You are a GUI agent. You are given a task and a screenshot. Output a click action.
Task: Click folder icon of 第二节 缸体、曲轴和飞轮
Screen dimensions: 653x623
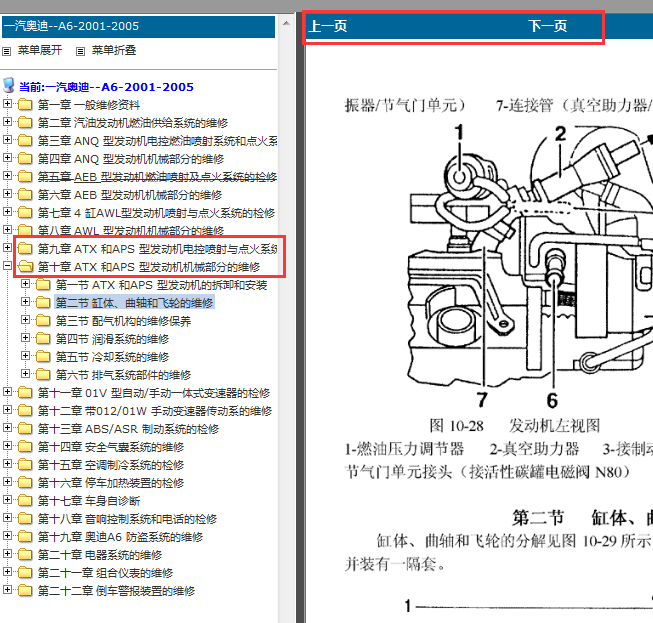coord(43,302)
